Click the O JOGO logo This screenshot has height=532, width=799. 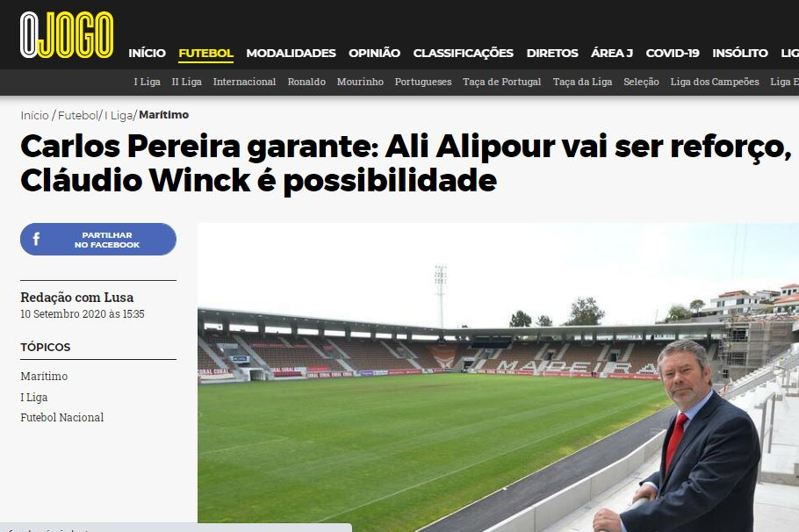pos(67,34)
